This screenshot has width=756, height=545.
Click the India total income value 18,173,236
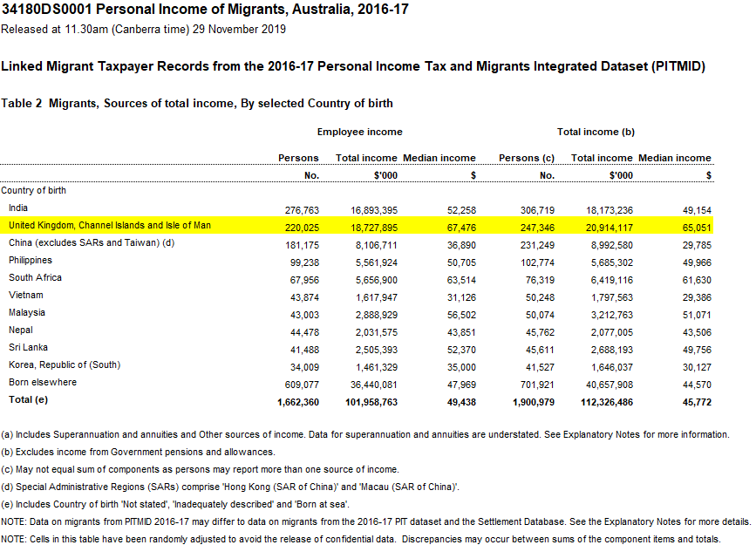[x=610, y=210]
